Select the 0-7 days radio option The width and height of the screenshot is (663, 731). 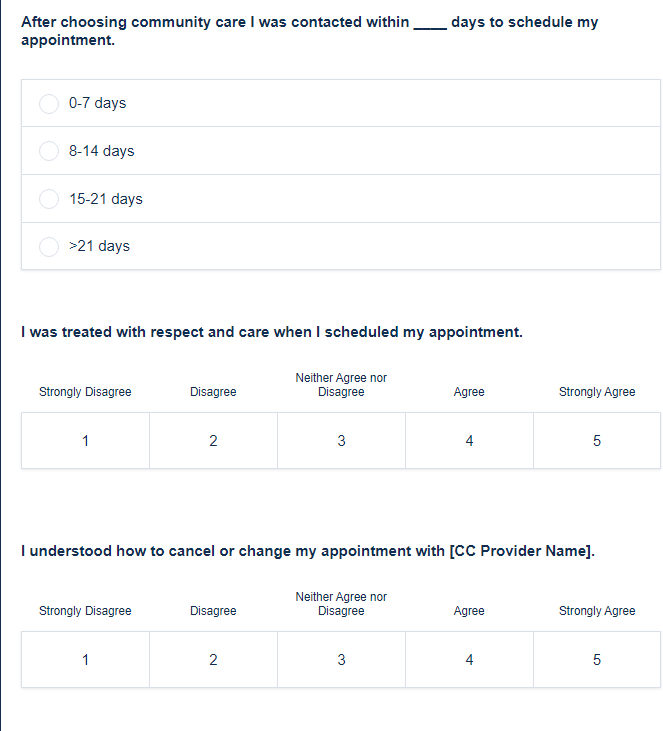[x=49, y=104]
